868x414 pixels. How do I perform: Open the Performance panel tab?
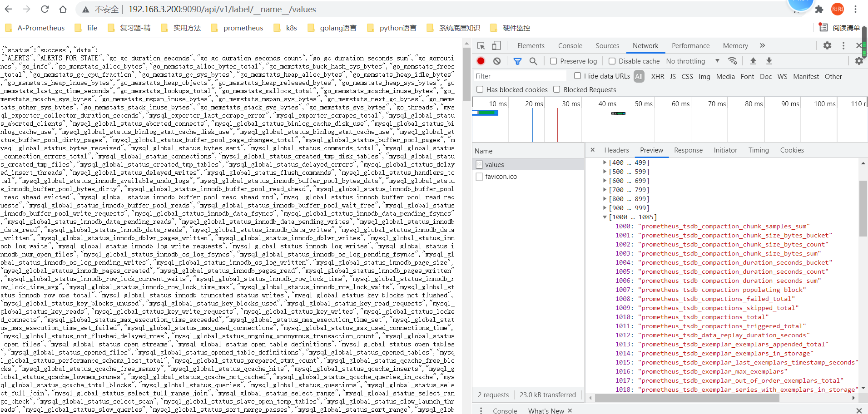(690, 45)
